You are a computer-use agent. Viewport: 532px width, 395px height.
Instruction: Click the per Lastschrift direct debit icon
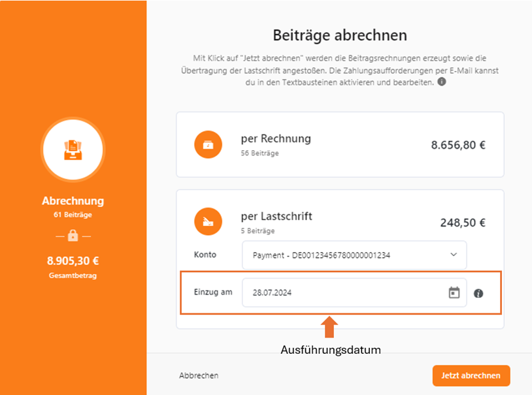click(208, 222)
